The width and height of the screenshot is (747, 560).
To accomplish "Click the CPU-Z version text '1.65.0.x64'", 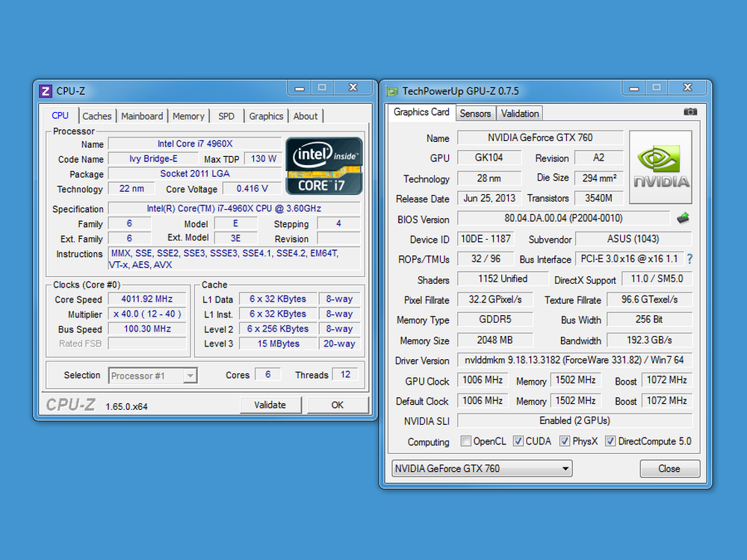I will 126,407.
